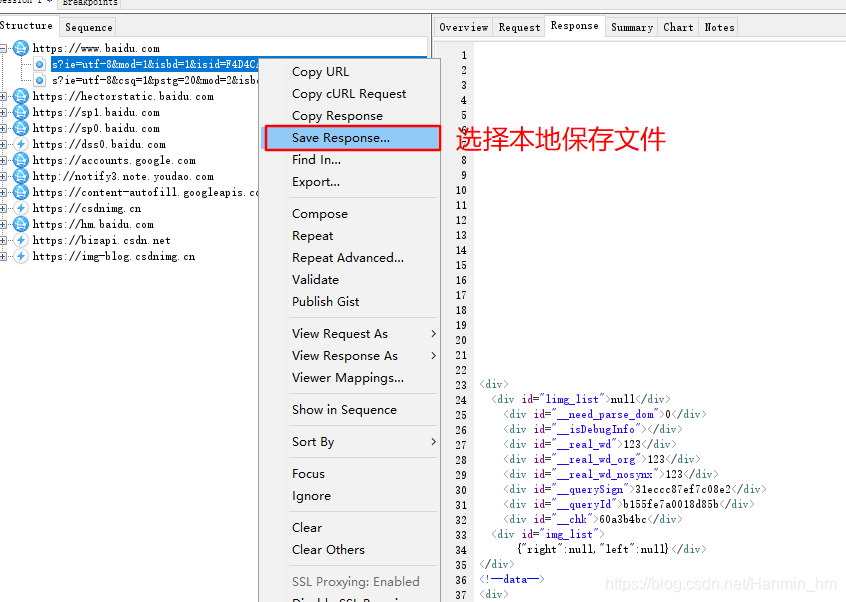Screen dimensions: 846x602
Task: Choose Ignore in the context menu
Action: point(350,496)
